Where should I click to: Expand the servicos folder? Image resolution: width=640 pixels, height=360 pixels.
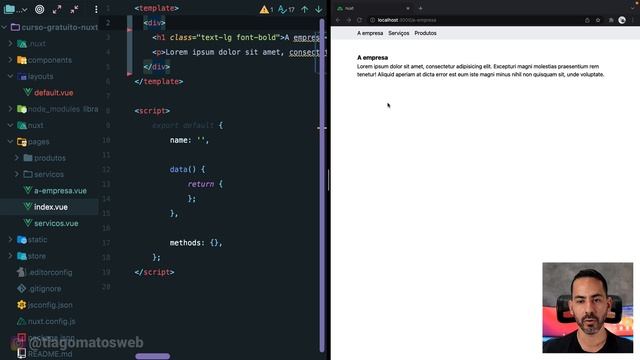pyautogui.click(x=17, y=174)
